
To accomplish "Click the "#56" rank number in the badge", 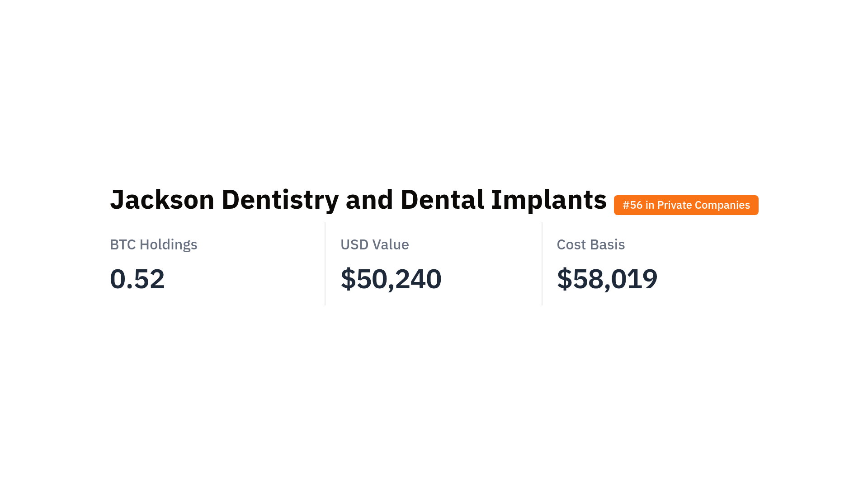I will (632, 205).
